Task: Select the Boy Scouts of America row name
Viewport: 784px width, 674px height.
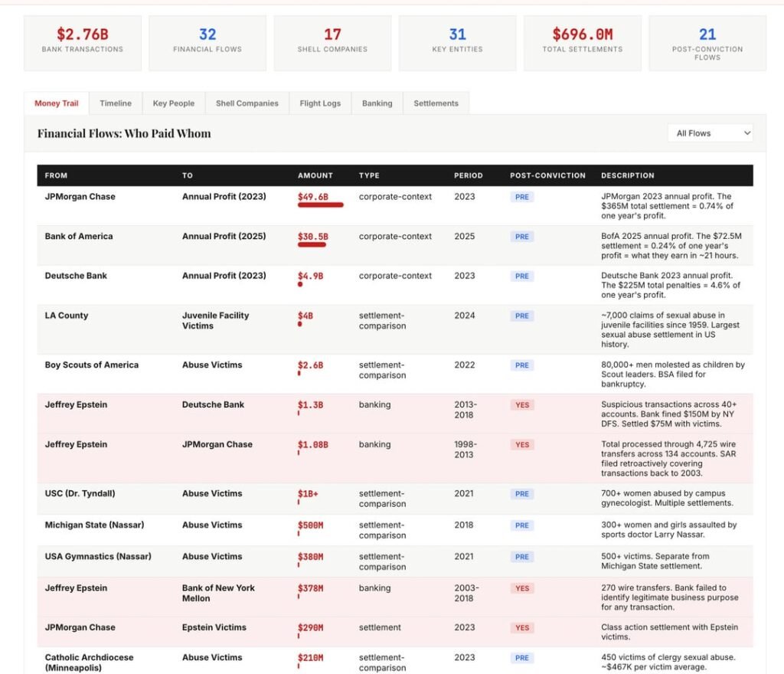Action: (92, 365)
